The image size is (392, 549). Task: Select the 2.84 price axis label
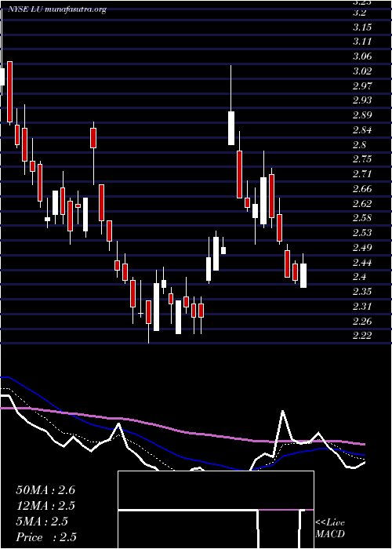tap(362, 130)
